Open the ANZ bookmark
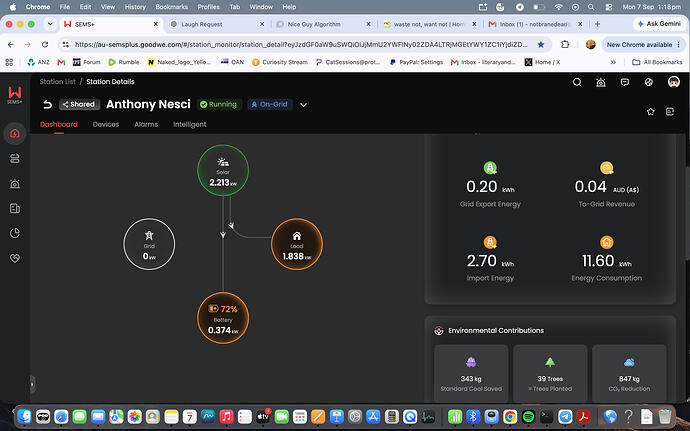This screenshot has height=431, width=690. pos(39,62)
